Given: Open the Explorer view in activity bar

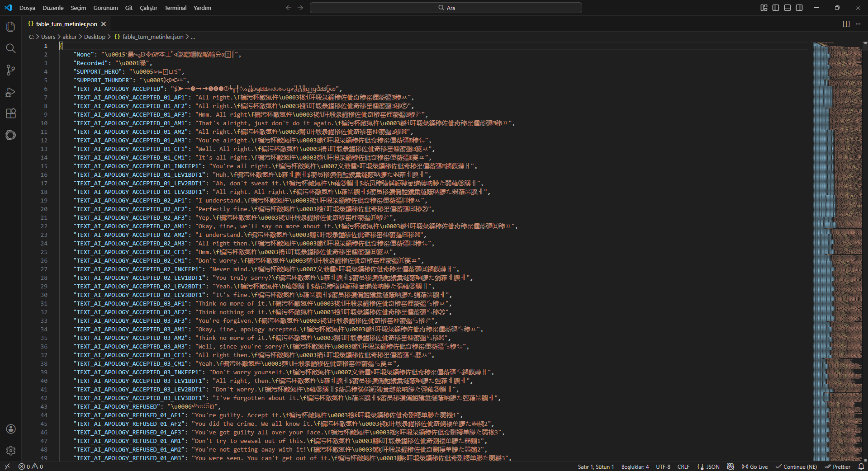Looking at the screenshot, I should tap(11, 27).
